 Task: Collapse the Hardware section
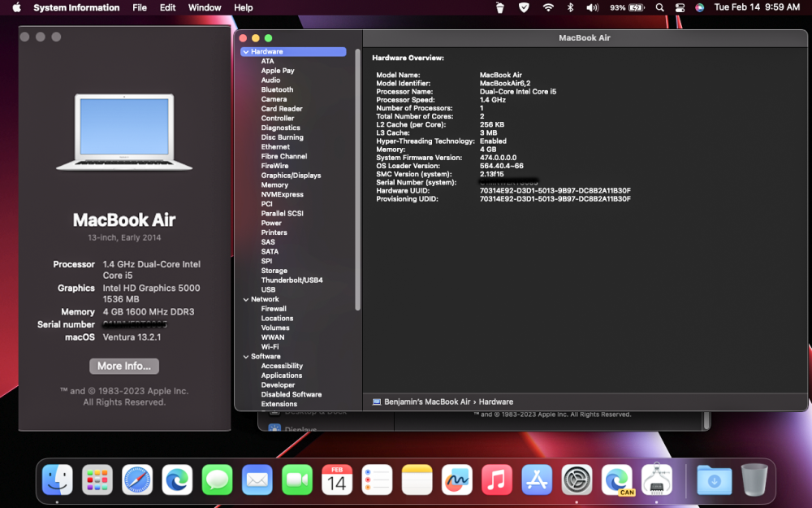(x=246, y=52)
